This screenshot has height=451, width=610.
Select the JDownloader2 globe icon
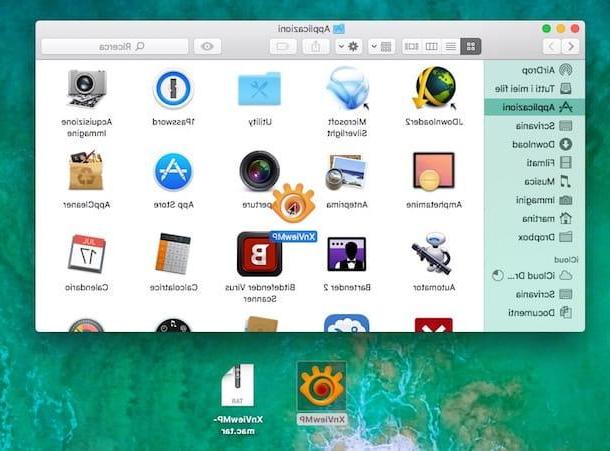tap(435, 87)
